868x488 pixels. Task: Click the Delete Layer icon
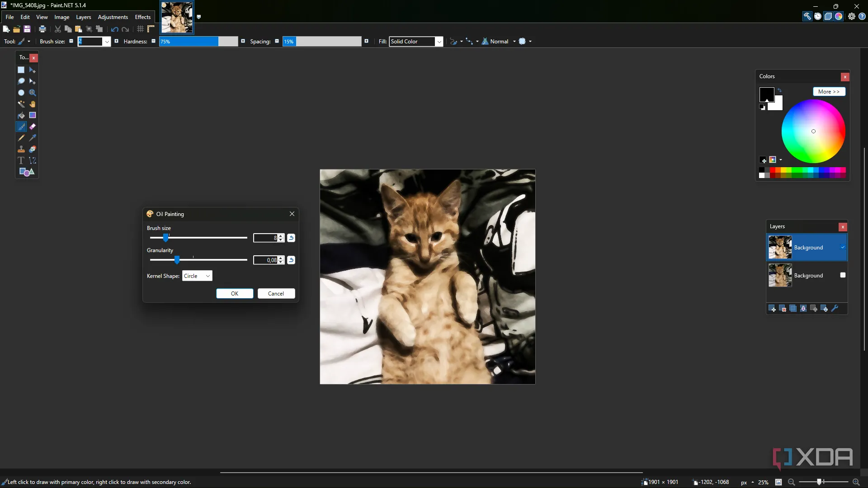click(783, 309)
